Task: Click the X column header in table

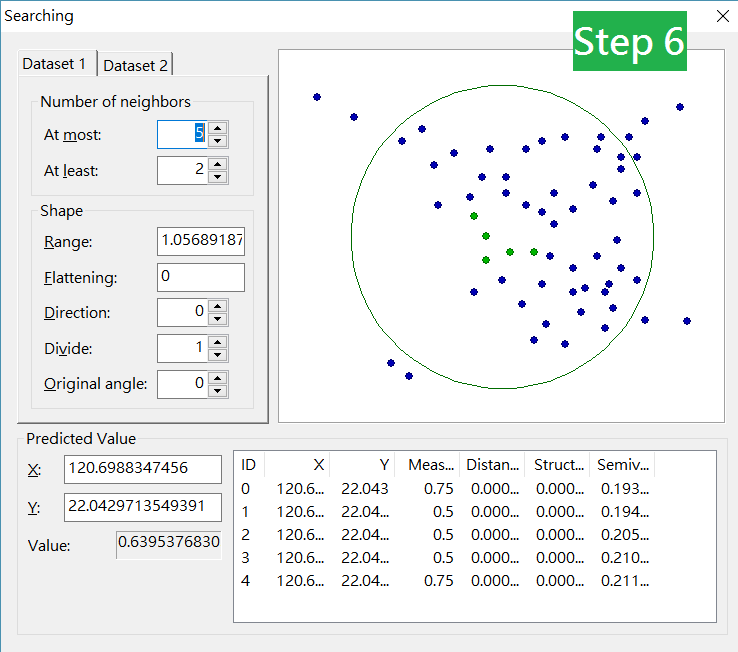Action: pyautogui.click(x=297, y=465)
